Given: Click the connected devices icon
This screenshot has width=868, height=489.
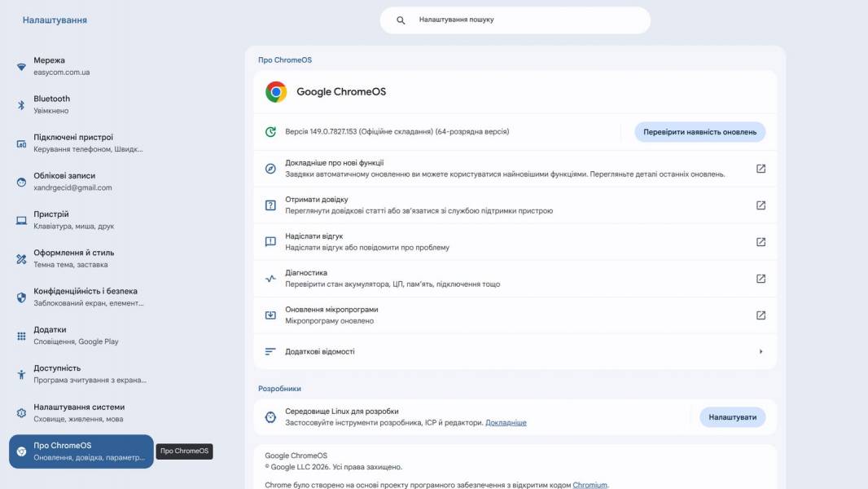Looking at the screenshot, I should point(21,143).
